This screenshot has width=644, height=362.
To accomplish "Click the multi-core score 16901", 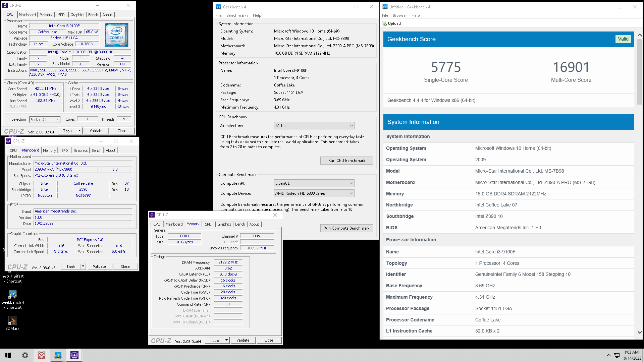I will 571,67.
